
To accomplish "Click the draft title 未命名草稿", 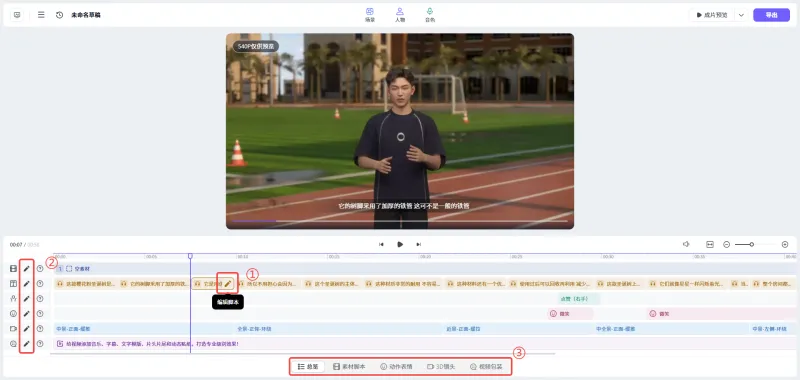I will 86,15.
